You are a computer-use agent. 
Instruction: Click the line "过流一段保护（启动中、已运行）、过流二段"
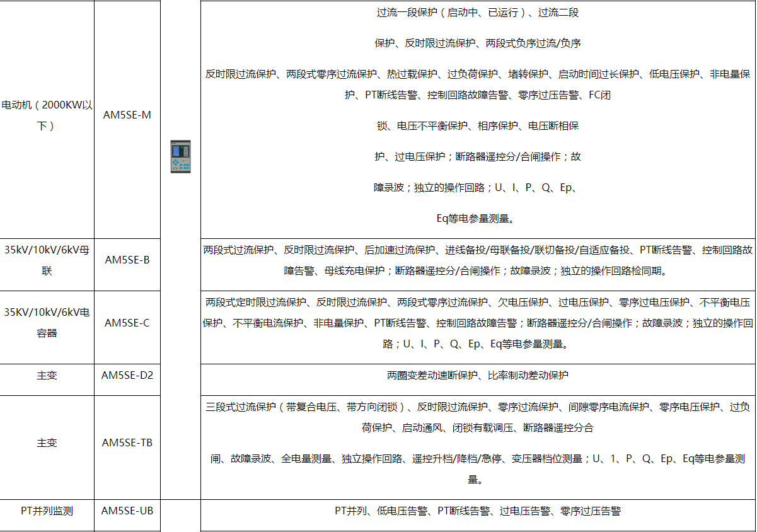477,13
